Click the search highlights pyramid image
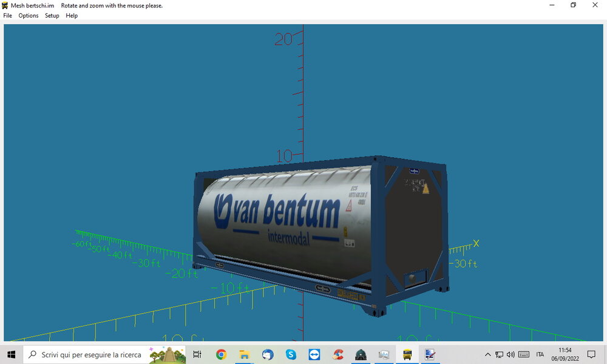 [x=168, y=354]
